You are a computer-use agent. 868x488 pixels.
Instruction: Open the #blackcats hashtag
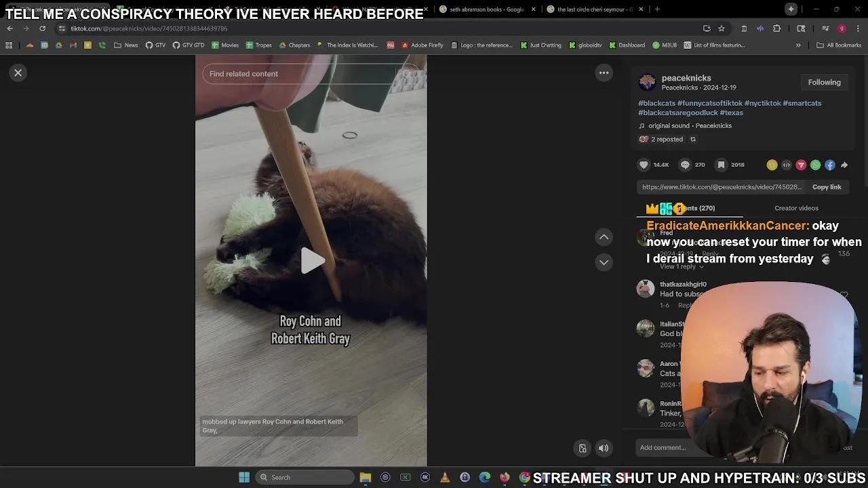coord(656,103)
